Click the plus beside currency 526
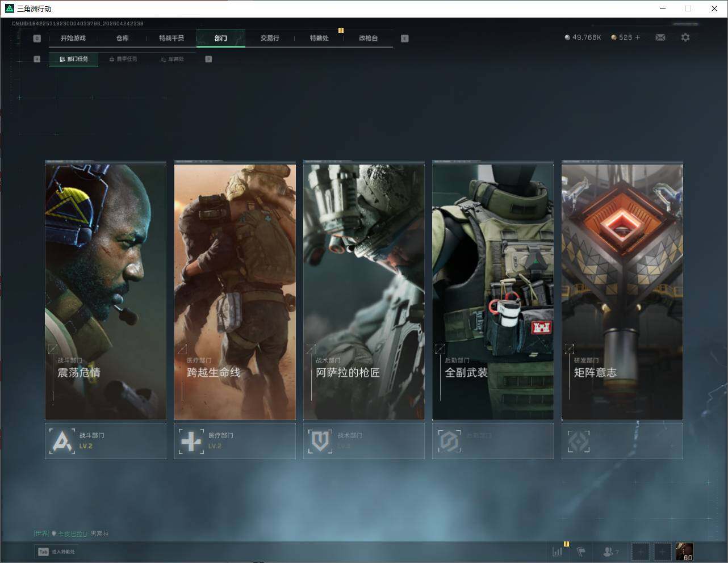 tap(638, 37)
